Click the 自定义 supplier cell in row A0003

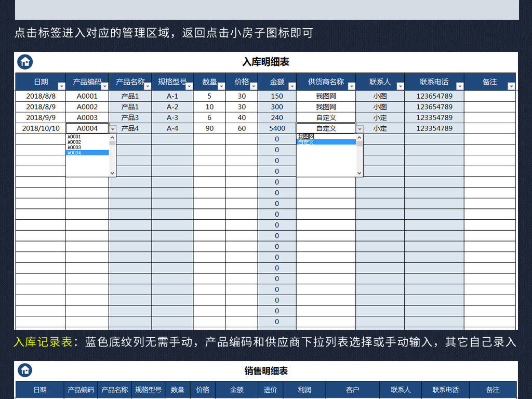pos(326,118)
